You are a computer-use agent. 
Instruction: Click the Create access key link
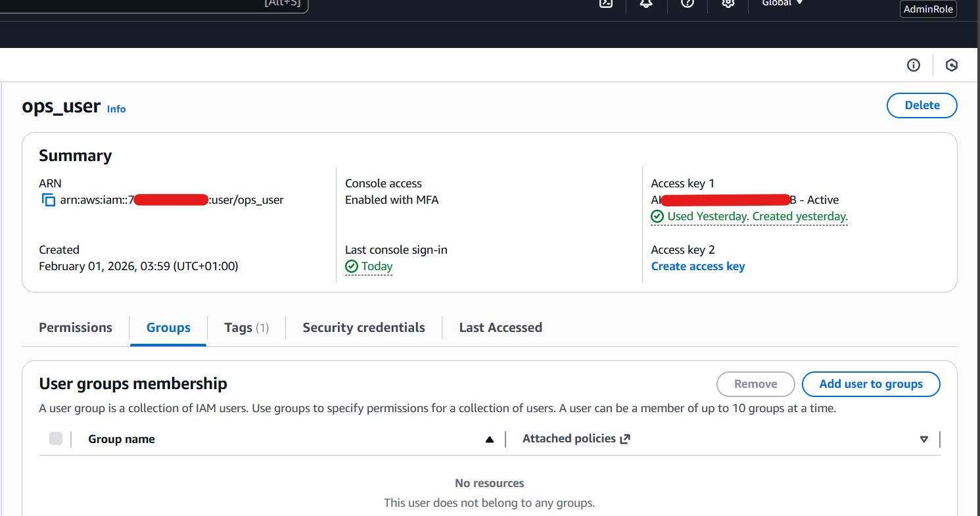[697, 266]
